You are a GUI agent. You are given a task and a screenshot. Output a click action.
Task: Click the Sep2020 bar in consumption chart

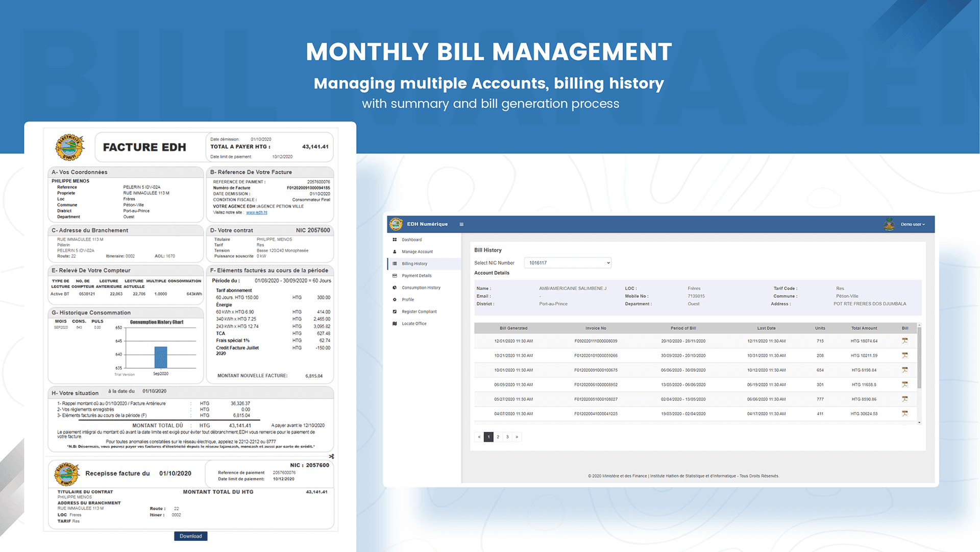tap(161, 357)
